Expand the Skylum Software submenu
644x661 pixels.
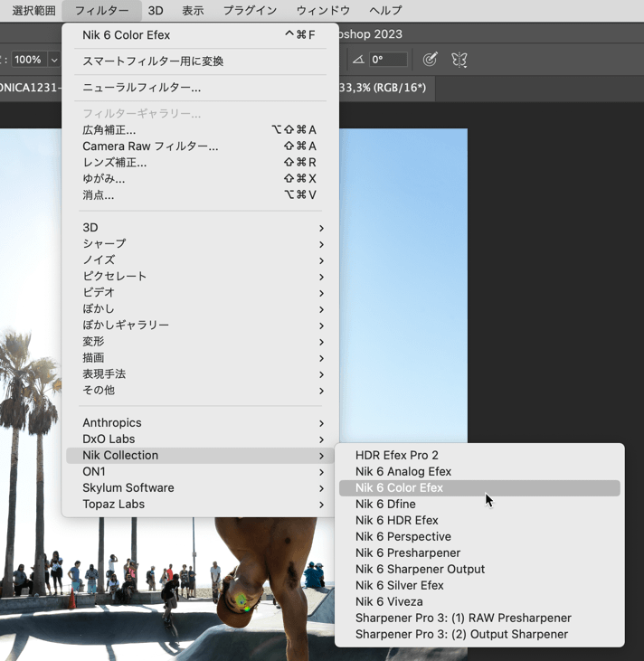(200, 488)
